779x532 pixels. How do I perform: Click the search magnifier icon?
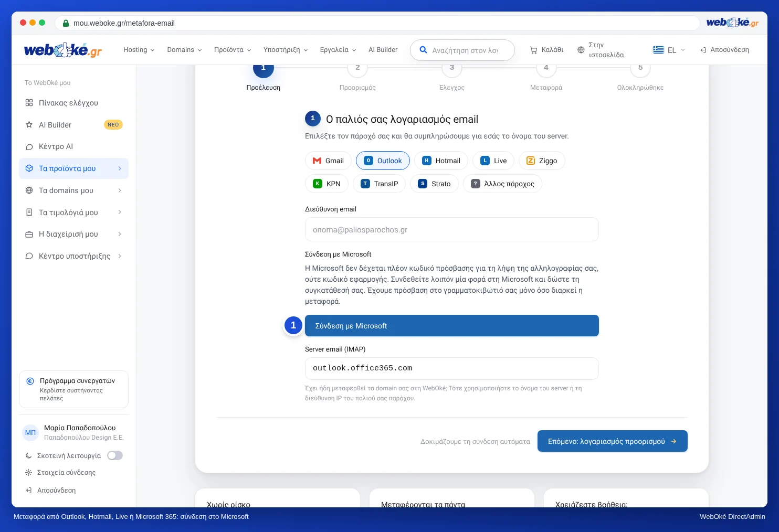click(x=423, y=50)
